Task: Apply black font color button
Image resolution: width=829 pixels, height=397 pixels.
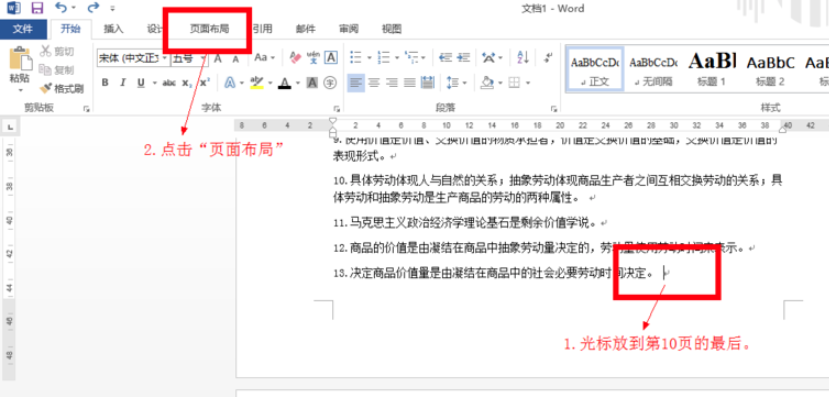Action: [284, 82]
